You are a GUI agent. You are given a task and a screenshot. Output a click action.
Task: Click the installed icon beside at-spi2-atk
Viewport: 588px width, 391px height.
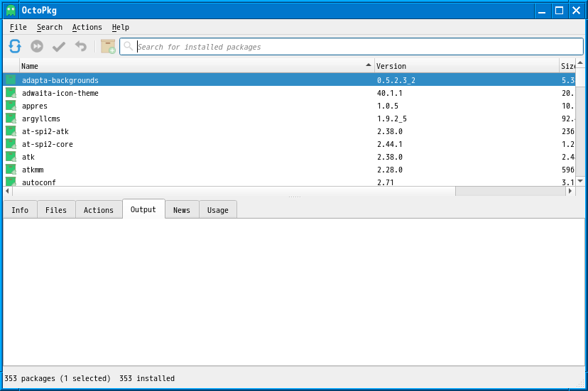(11, 131)
